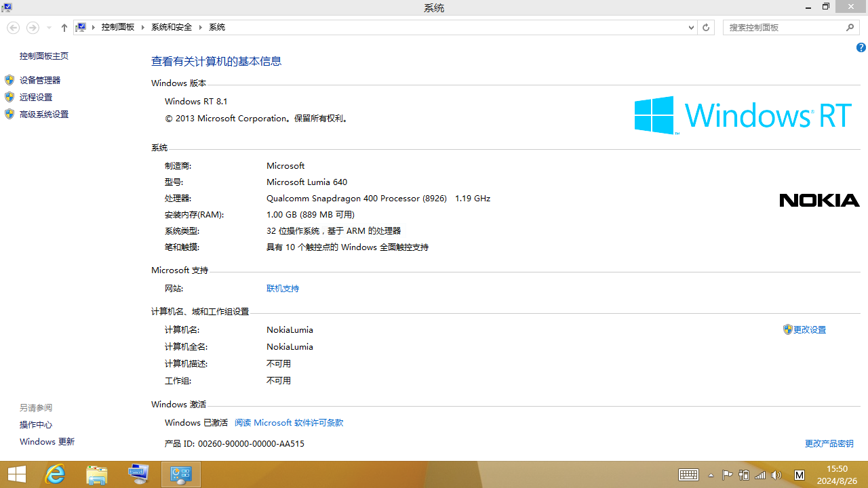The image size is (868, 488).
Task: Refresh the control panel address bar
Action: 706,27
